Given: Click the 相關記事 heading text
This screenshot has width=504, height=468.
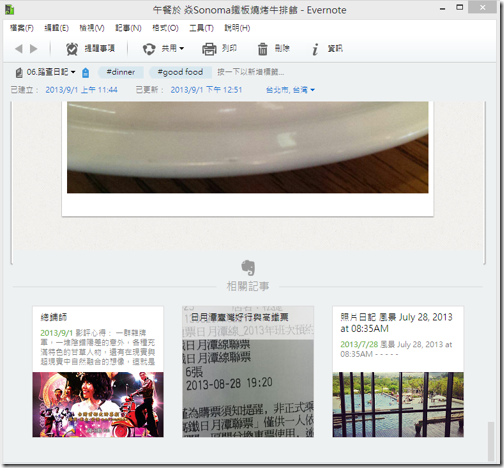Looking at the screenshot, I should pos(248,286).
